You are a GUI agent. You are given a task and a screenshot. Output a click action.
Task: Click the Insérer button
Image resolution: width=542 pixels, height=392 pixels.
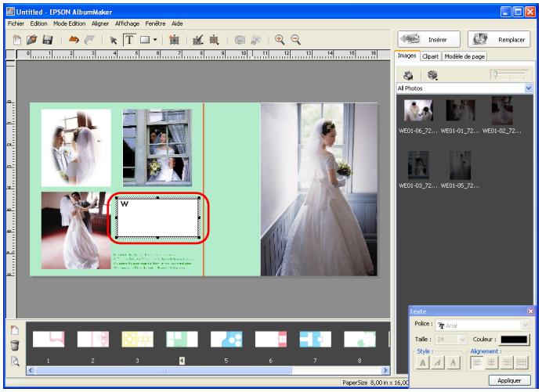[428, 39]
